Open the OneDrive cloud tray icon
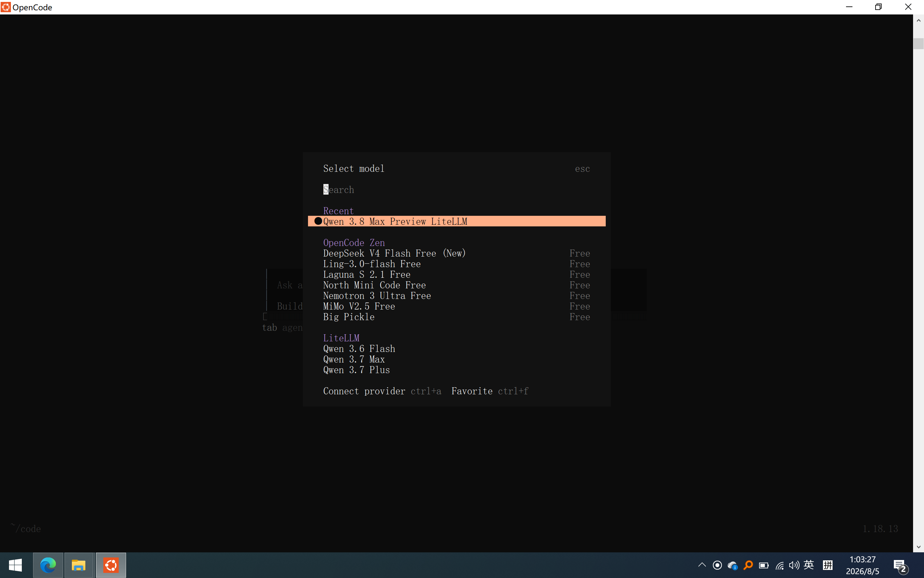924x578 pixels. point(732,565)
